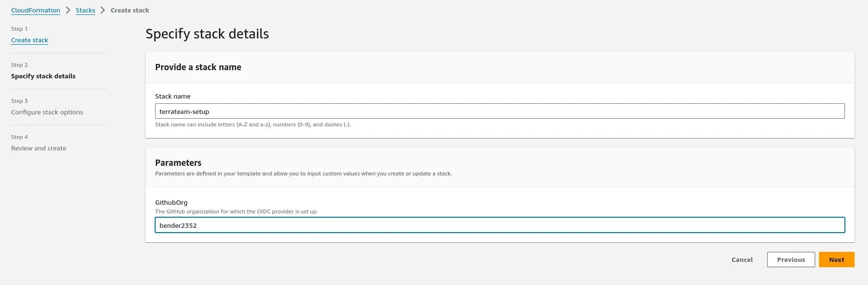
Task: Click the 'Stack name' field label
Action: (172, 97)
